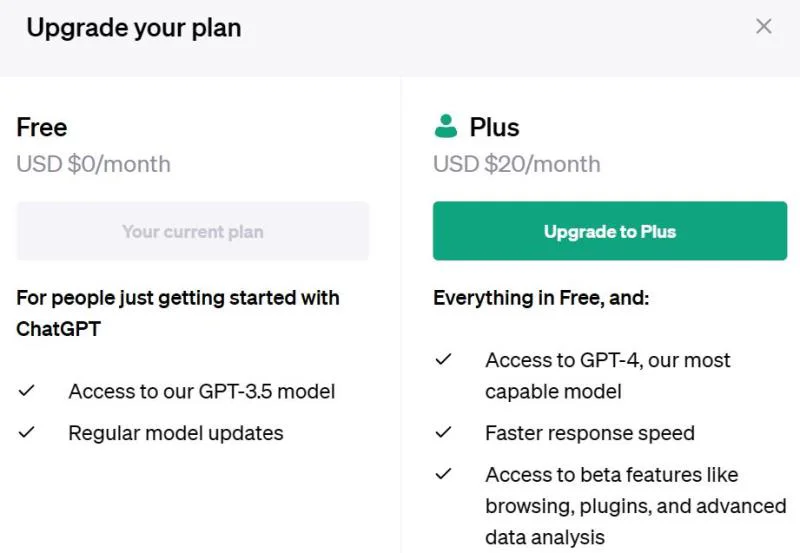Viewport: 800px width, 553px height.
Task: Click 'Access to GPT-4, our most capable model'
Action: coord(608,375)
